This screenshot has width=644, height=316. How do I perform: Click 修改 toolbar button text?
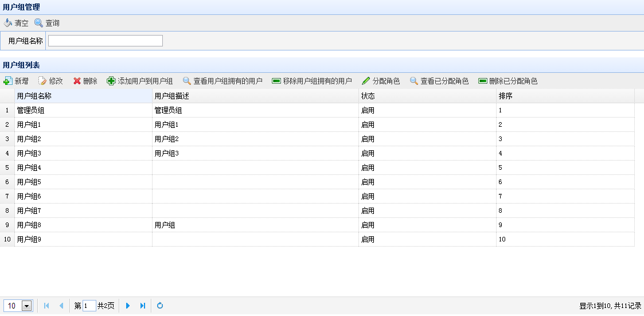tap(56, 81)
